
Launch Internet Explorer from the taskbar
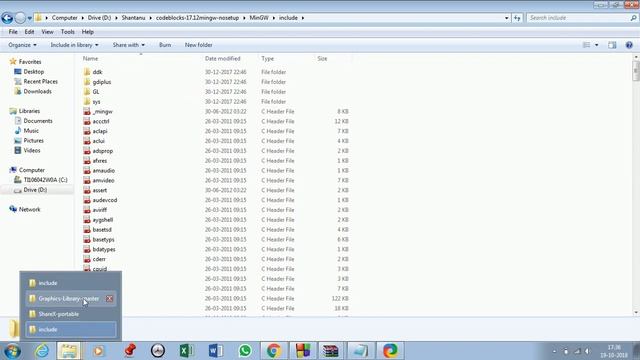pos(42,351)
